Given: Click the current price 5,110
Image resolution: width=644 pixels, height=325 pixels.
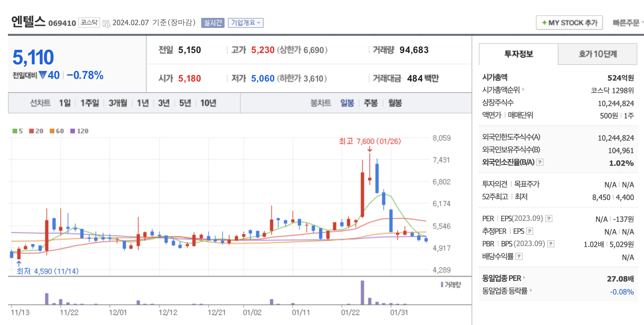Looking at the screenshot, I should point(33,57).
